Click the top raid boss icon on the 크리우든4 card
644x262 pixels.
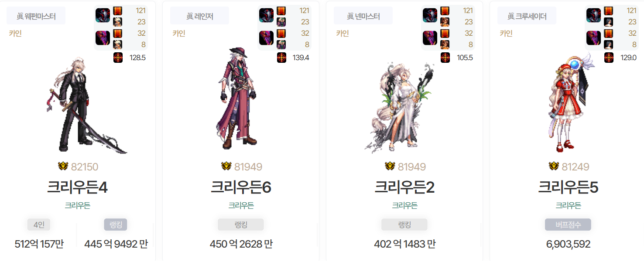click(x=103, y=15)
